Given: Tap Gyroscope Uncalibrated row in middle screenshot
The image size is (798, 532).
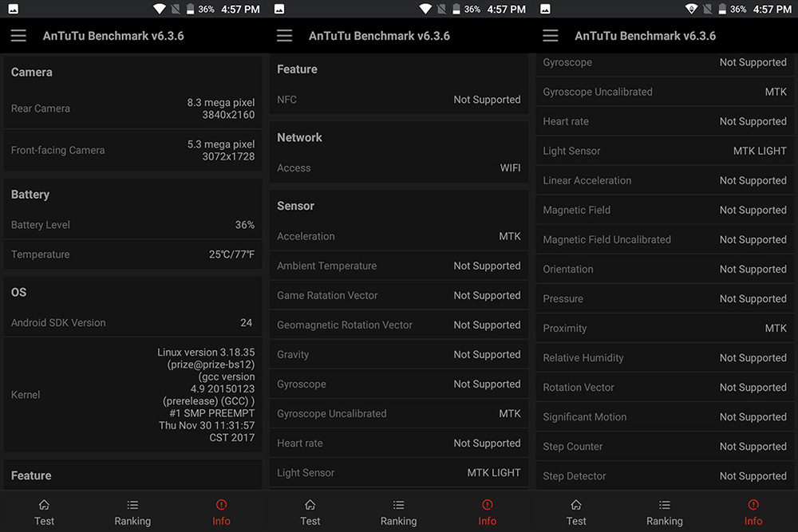Looking at the screenshot, I should tap(398, 413).
